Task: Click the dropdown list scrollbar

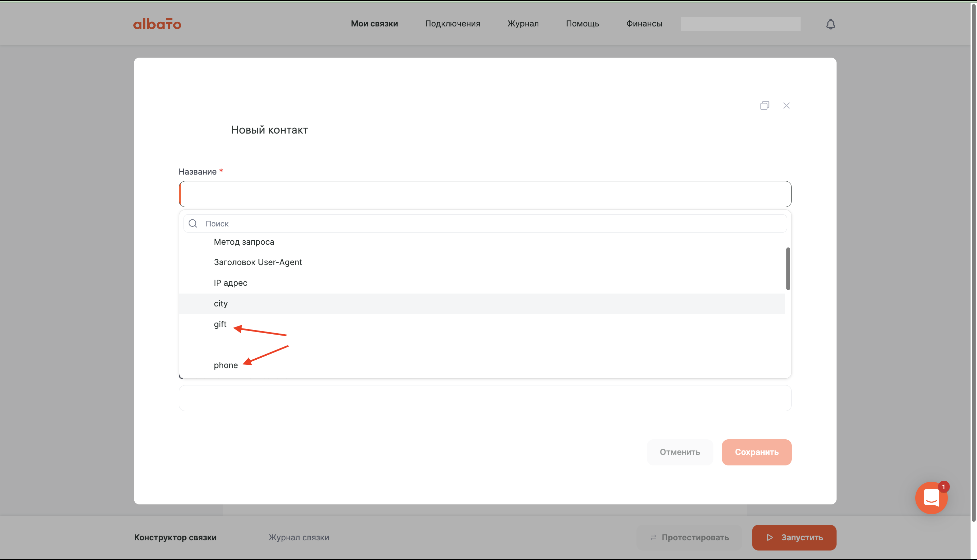Action: coord(788,268)
